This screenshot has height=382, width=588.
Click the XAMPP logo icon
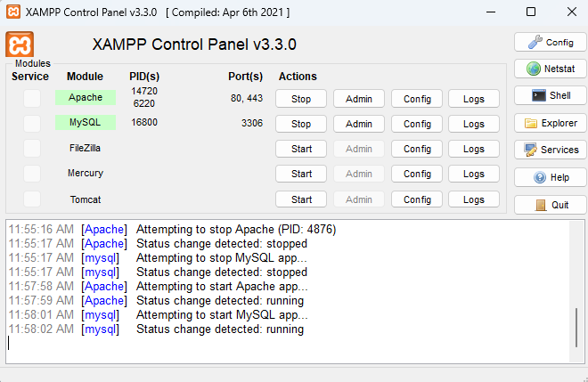[x=20, y=45]
